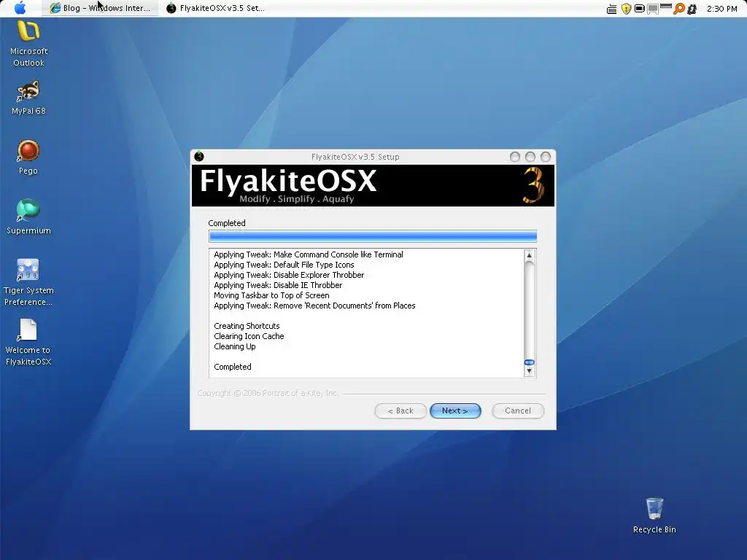The height and width of the screenshot is (560, 747).
Task: Click the Next button
Action: pyautogui.click(x=455, y=411)
